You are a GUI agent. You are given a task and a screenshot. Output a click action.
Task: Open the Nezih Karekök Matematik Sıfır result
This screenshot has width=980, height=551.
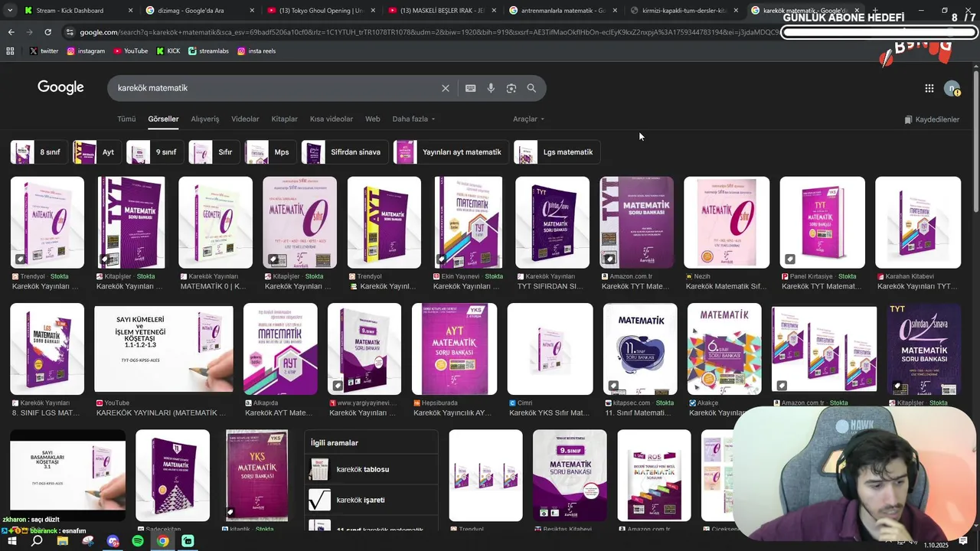(727, 223)
